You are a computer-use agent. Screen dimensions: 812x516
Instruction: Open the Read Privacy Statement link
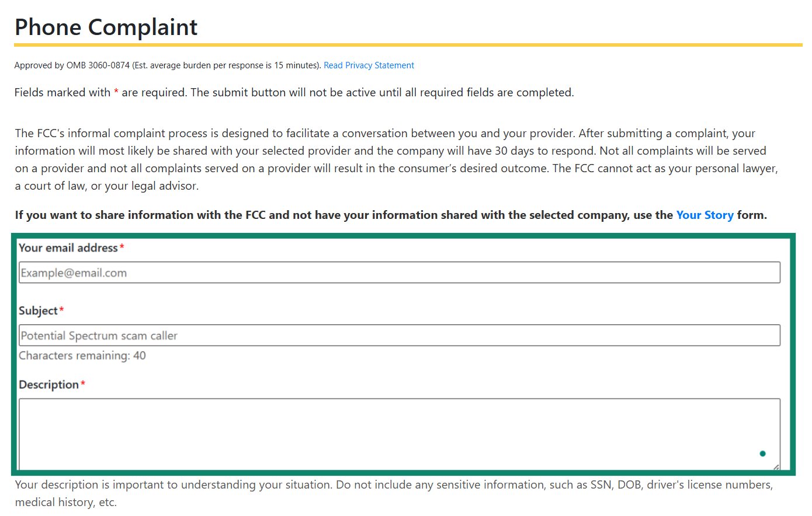[369, 65]
